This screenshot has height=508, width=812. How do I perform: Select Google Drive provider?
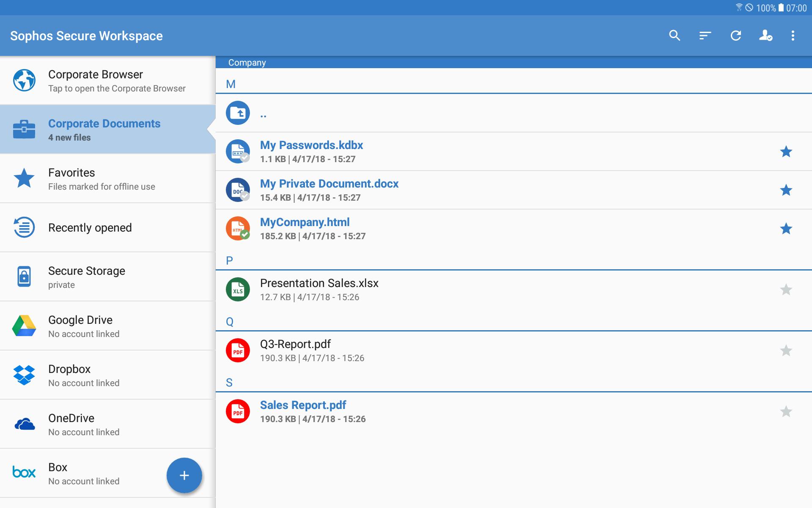tap(107, 326)
